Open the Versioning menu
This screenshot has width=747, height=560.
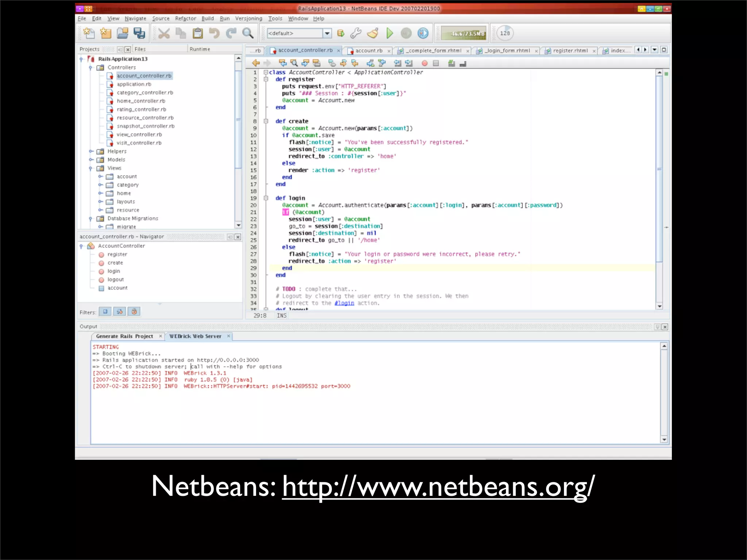249,19
